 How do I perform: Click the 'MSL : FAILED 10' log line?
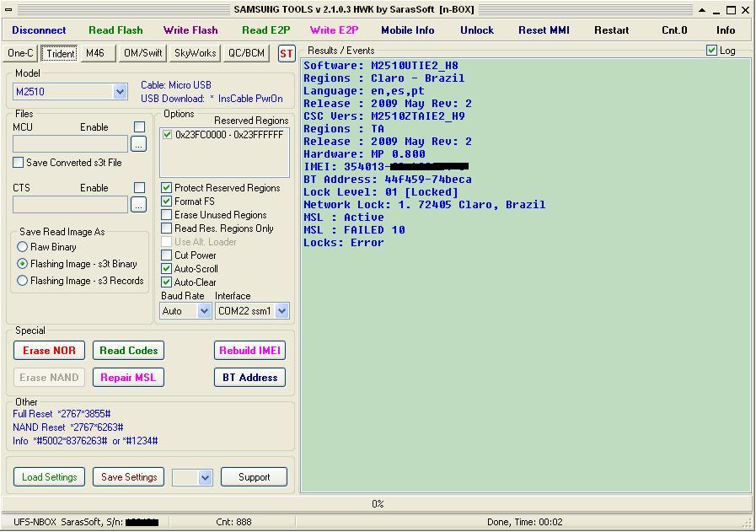354,230
